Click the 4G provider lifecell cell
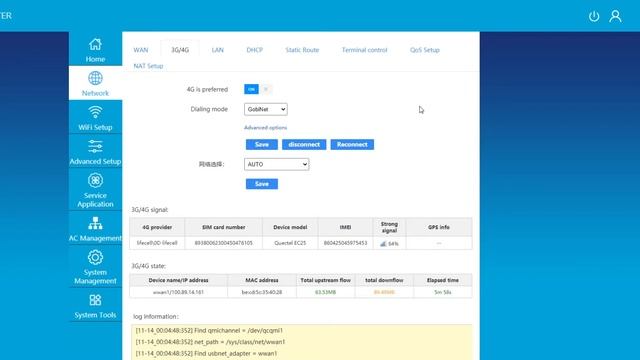This screenshot has height=360, width=640. pos(157,243)
